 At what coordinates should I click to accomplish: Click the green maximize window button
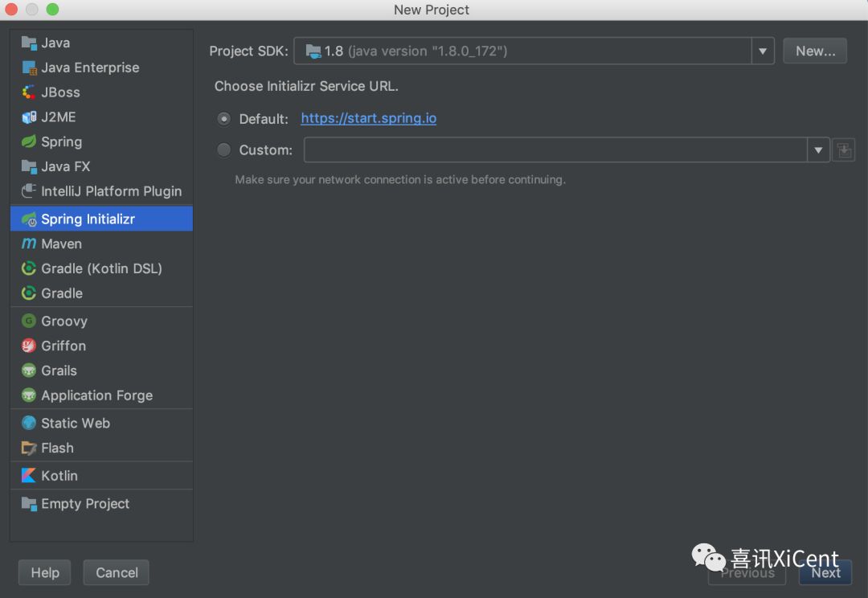pos(52,10)
